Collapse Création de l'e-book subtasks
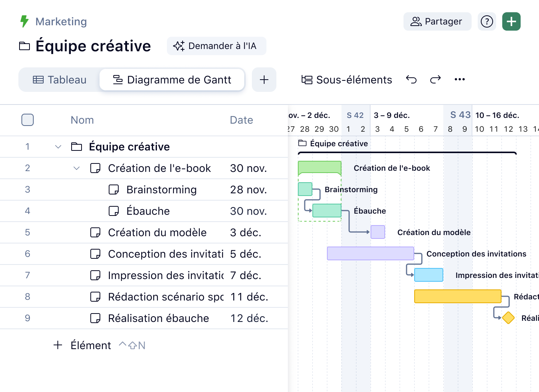The image size is (539, 392). pos(77,168)
